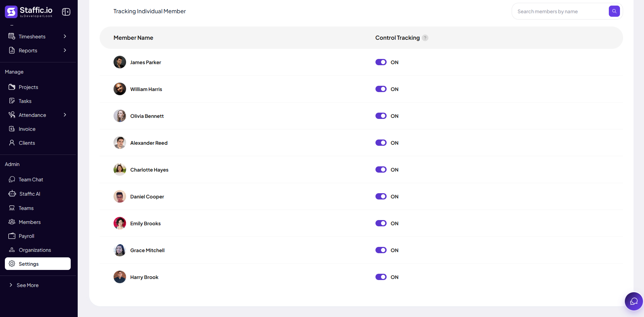This screenshot has height=317, width=644.
Task: Collapse the sidebar panel icon
Action: tap(66, 12)
